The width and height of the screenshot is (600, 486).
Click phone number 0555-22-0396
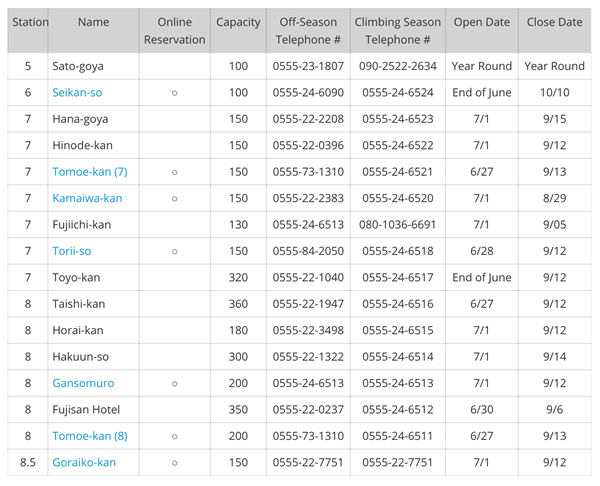point(308,145)
